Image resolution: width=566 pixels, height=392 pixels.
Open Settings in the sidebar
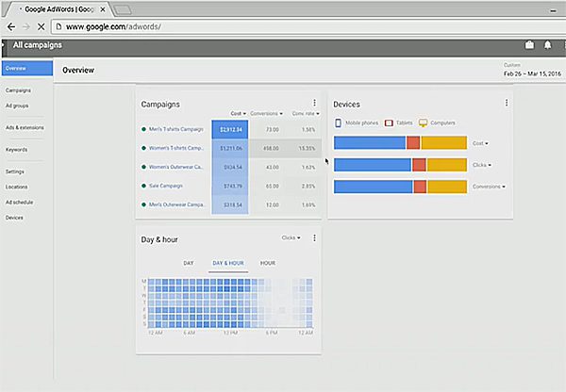[x=15, y=171]
